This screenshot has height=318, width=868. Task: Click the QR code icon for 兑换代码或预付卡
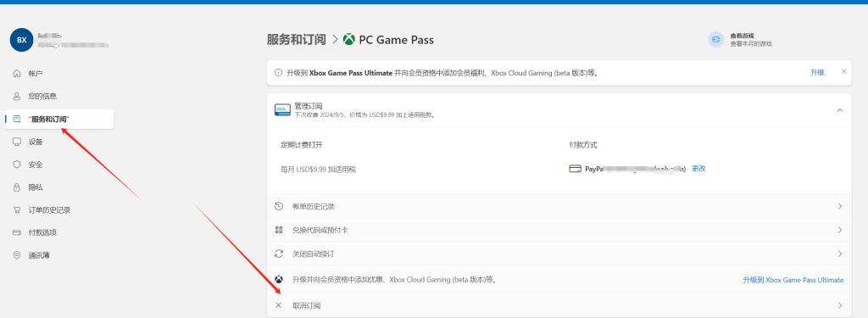(x=279, y=230)
